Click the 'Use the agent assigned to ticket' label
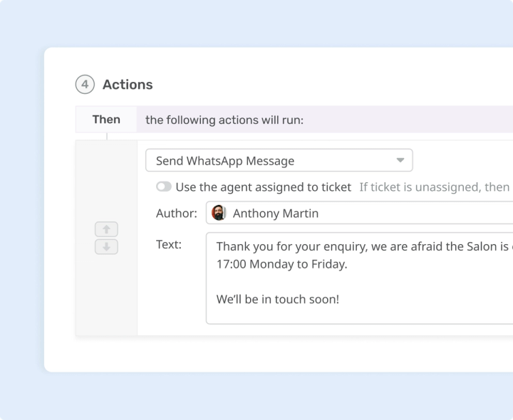This screenshot has width=513, height=420. 264,187
